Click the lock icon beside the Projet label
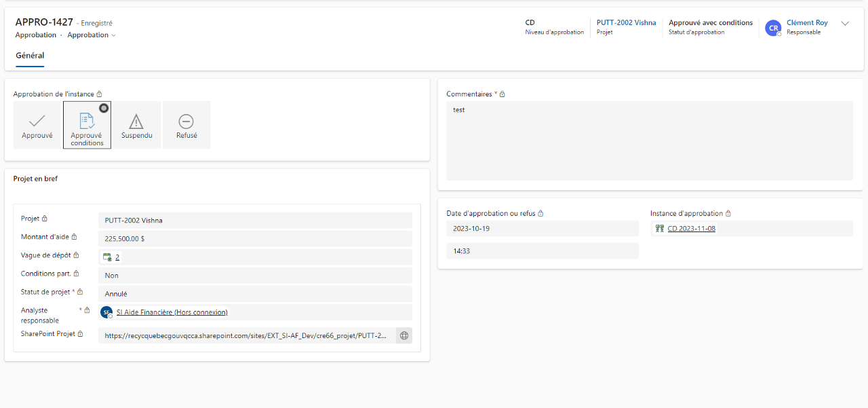The image size is (868, 408). pyautogui.click(x=45, y=219)
